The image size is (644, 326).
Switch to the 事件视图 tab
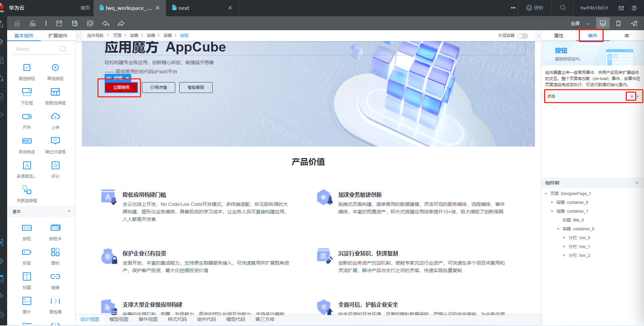click(148, 319)
